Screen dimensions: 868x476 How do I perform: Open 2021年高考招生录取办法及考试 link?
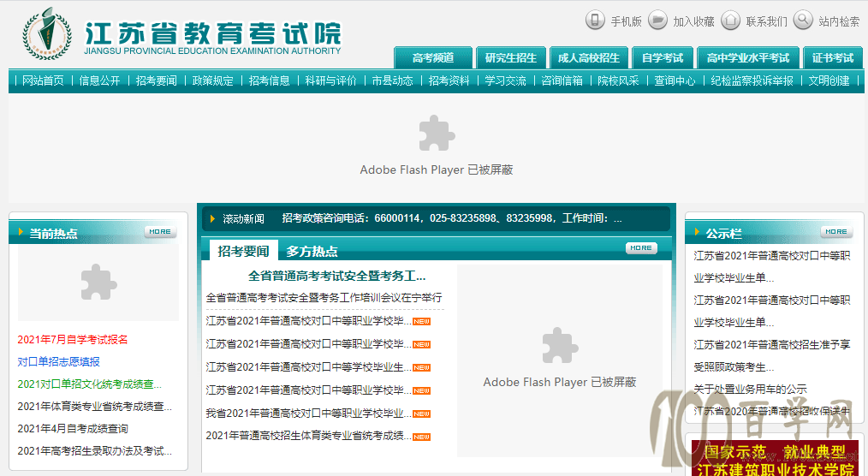[x=95, y=451]
